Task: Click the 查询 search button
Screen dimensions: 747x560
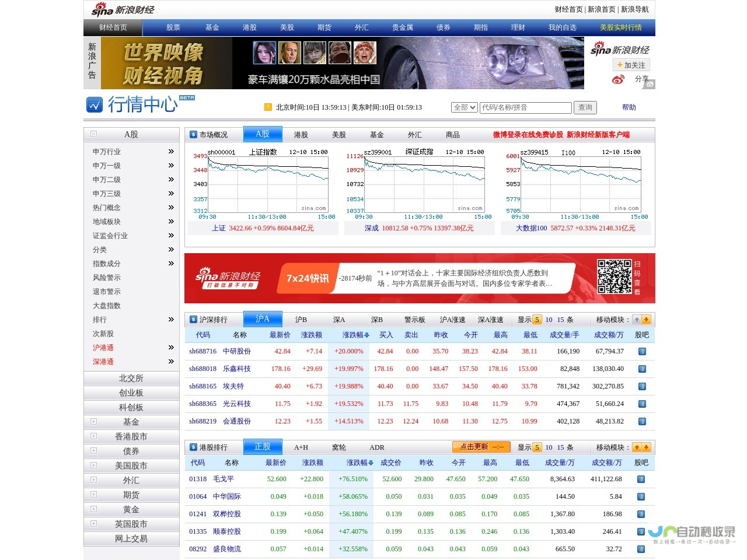Action: pos(585,107)
